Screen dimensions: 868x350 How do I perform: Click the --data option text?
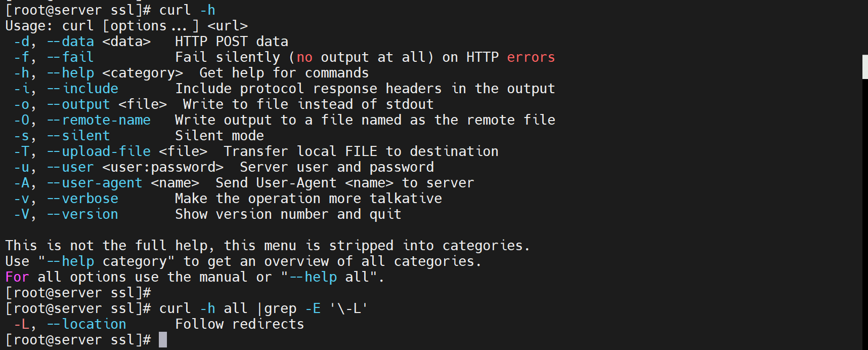pos(71,42)
